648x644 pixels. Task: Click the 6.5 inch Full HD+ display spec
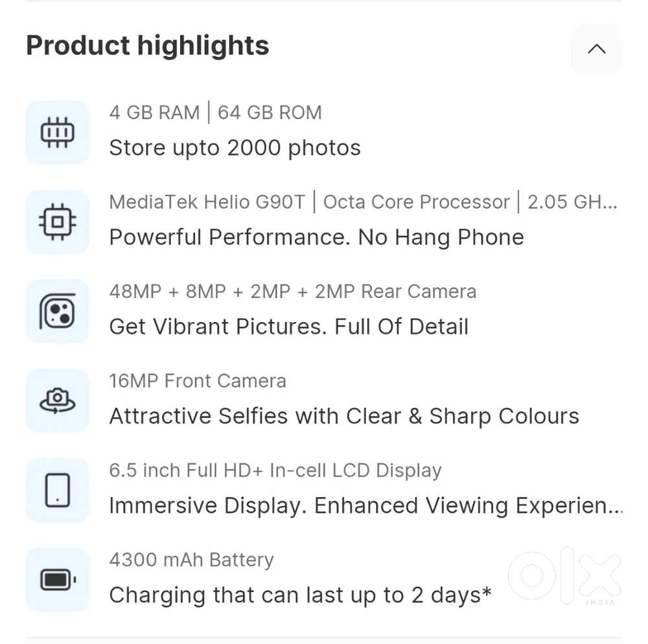275,470
